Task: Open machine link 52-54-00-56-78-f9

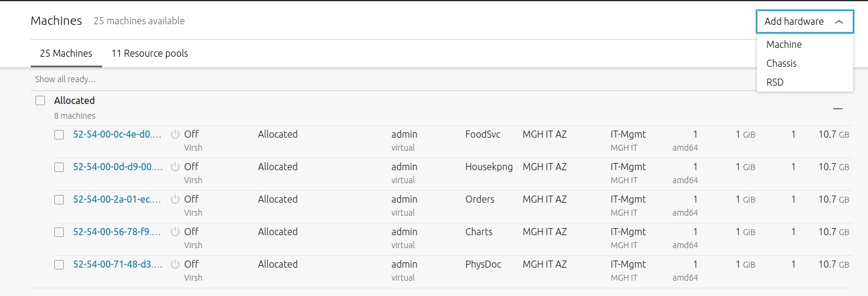Action: [118, 232]
